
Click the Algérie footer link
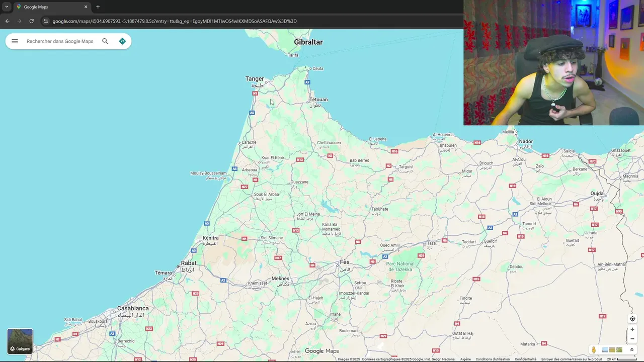[x=465, y=359]
